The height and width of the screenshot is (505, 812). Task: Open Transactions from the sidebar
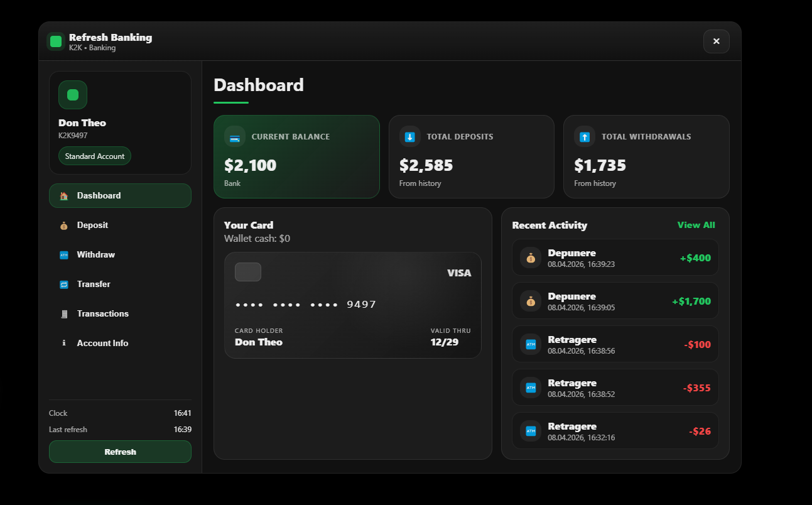coord(102,314)
